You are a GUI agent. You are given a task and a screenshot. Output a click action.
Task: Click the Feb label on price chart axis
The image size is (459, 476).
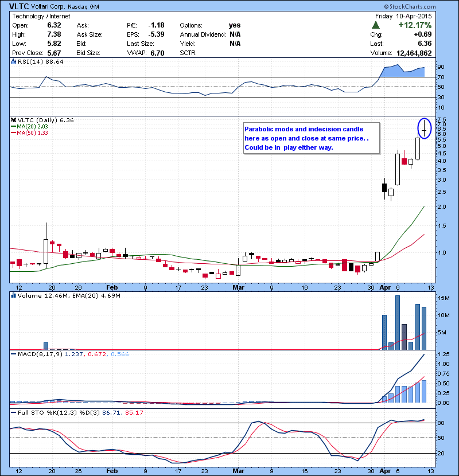click(112, 287)
